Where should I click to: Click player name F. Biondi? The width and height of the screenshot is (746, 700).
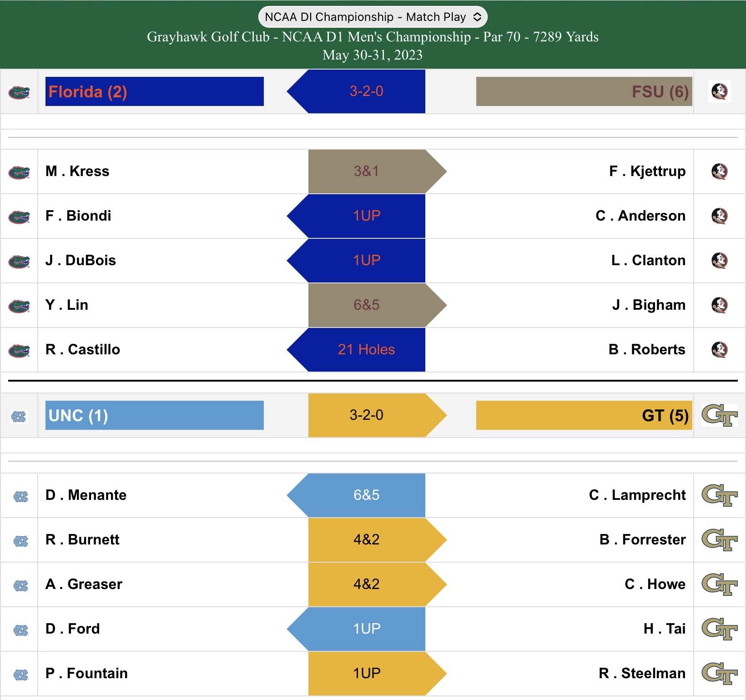[x=78, y=216]
